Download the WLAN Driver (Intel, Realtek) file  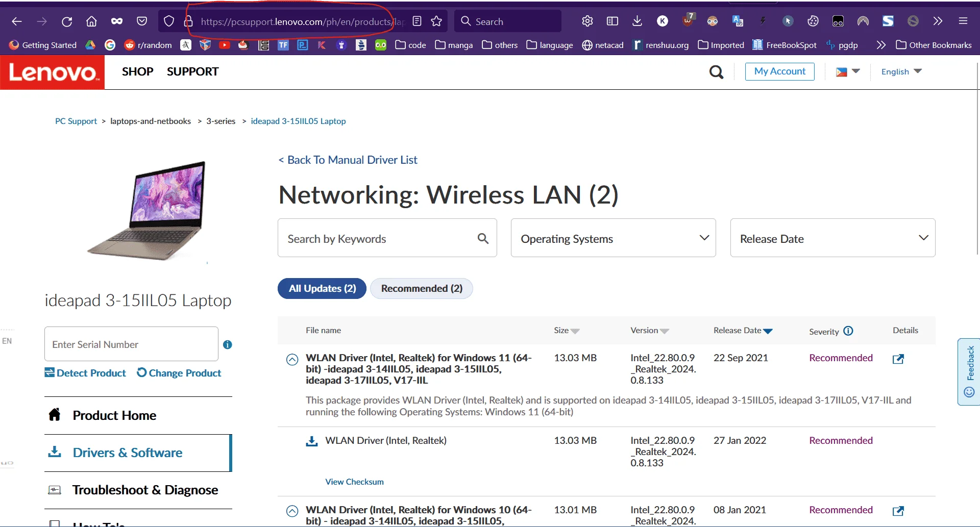pos(312,441)
